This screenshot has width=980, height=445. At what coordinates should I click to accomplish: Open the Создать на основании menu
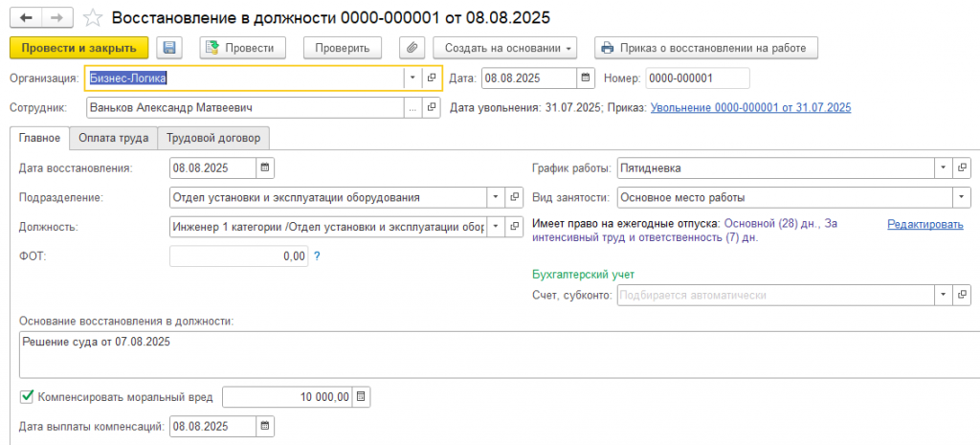[x=505, y=48]
